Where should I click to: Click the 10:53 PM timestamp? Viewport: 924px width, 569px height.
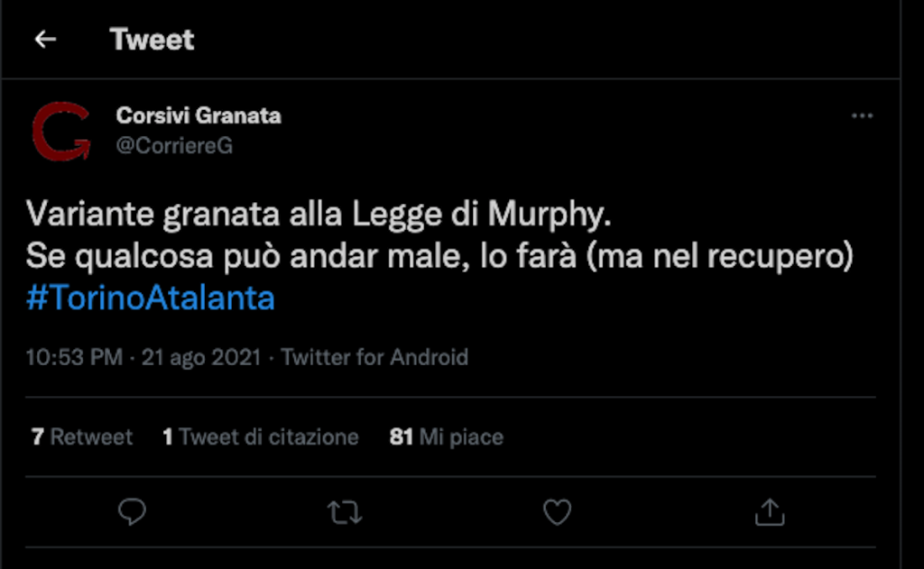coord(73,357)
